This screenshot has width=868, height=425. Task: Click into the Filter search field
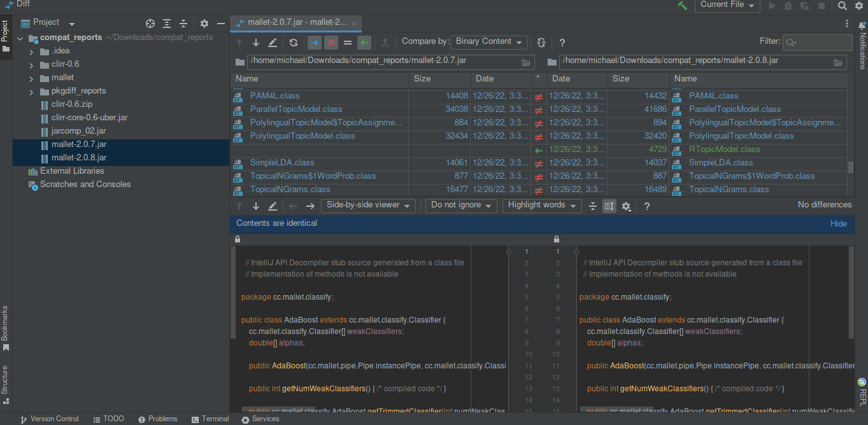coord(822,43)
